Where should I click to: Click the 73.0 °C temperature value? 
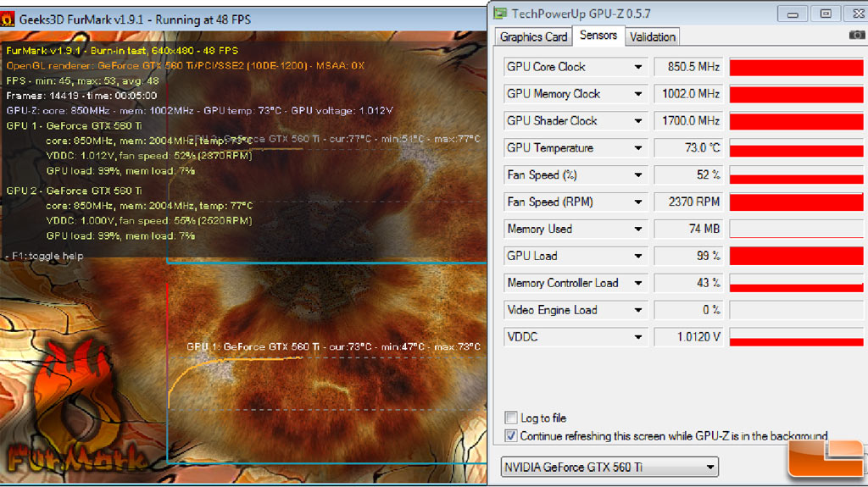click(x=688, y=148)
